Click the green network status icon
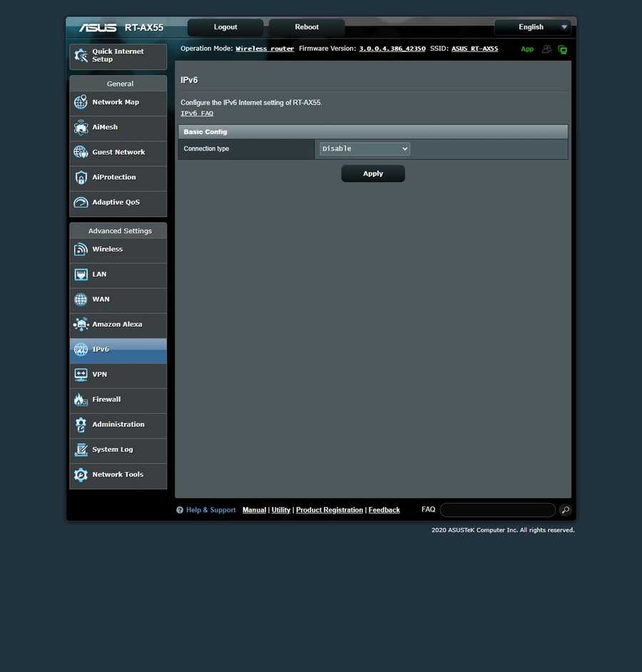Screen dimensions: 642x672 563,49
